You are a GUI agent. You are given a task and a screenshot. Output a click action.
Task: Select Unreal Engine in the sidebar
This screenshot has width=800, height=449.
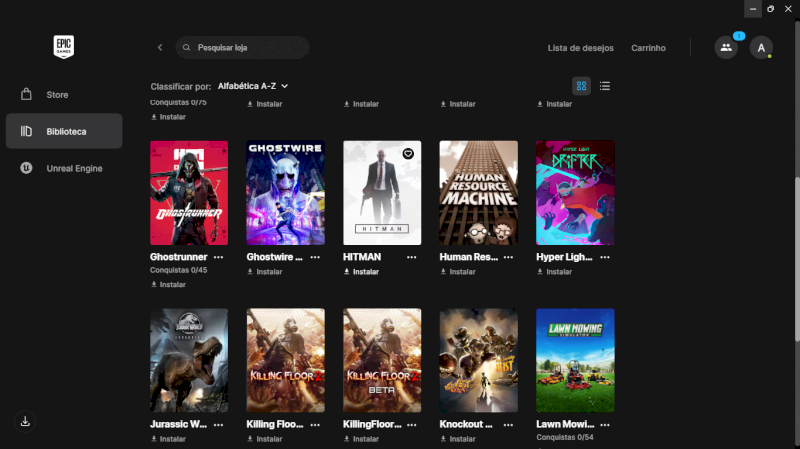click(x=74, y=168)
